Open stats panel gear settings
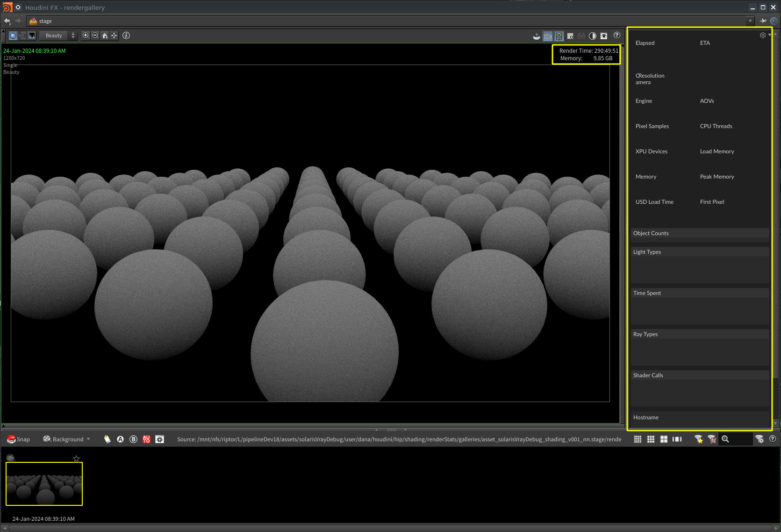 [763, 36]
